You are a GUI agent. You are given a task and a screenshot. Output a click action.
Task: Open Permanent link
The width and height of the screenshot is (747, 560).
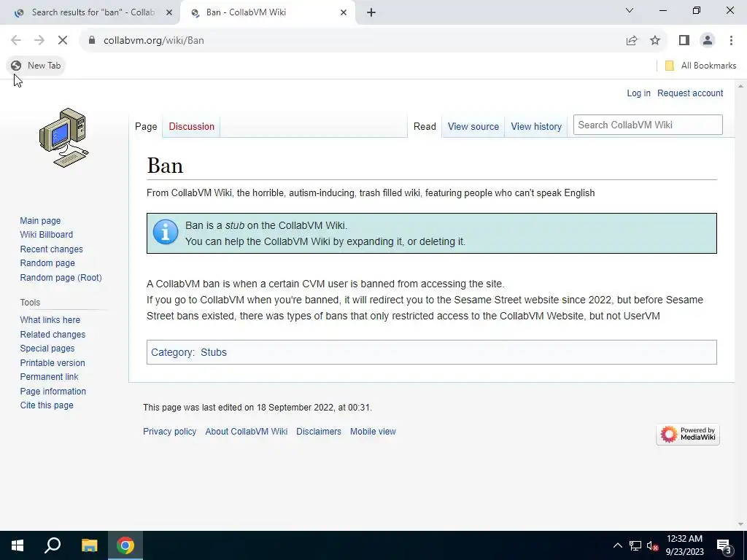tap(49, 377)
